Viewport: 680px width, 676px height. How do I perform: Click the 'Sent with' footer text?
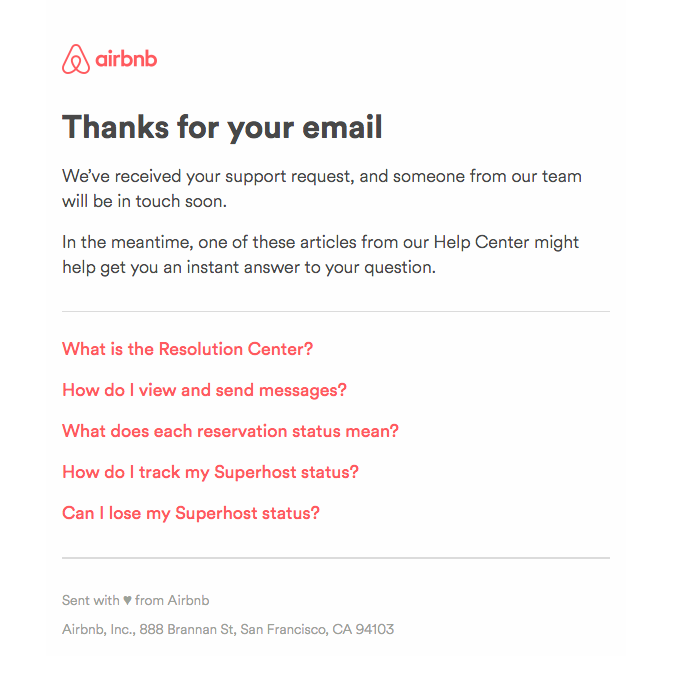click(90, 601)
